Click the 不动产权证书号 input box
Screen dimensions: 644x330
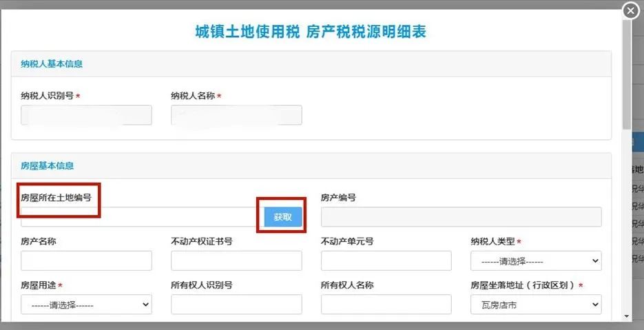pyautogui.click(x=236, y=260)
